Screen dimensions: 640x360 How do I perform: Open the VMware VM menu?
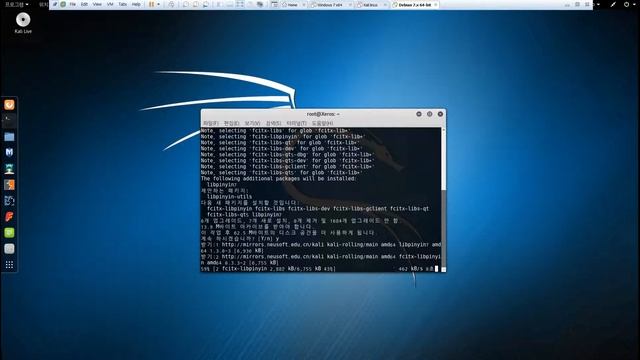(110, 4)
